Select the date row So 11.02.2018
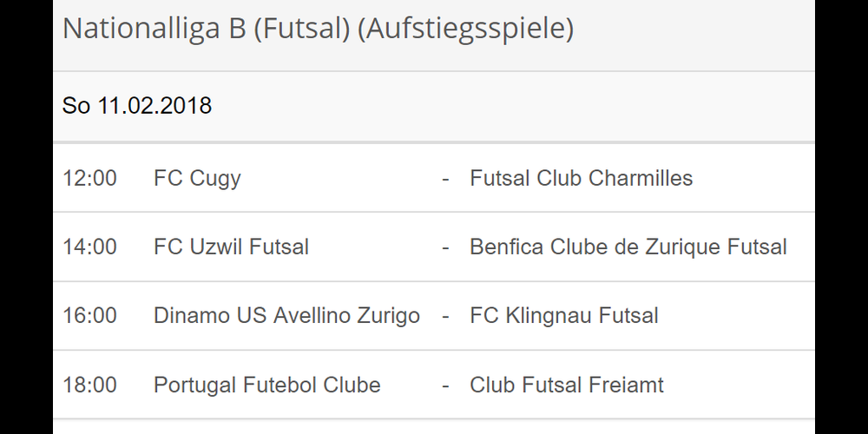 pos(137,106)
